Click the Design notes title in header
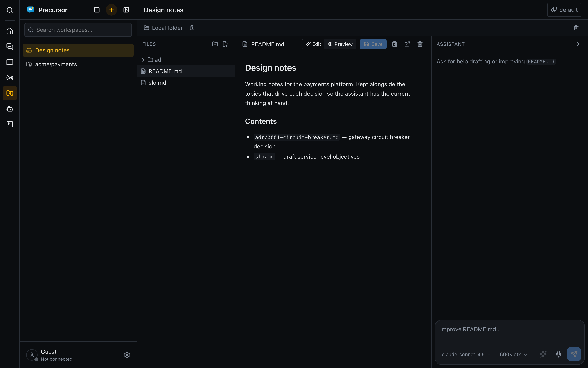588x368 pixels. (164, 10)
